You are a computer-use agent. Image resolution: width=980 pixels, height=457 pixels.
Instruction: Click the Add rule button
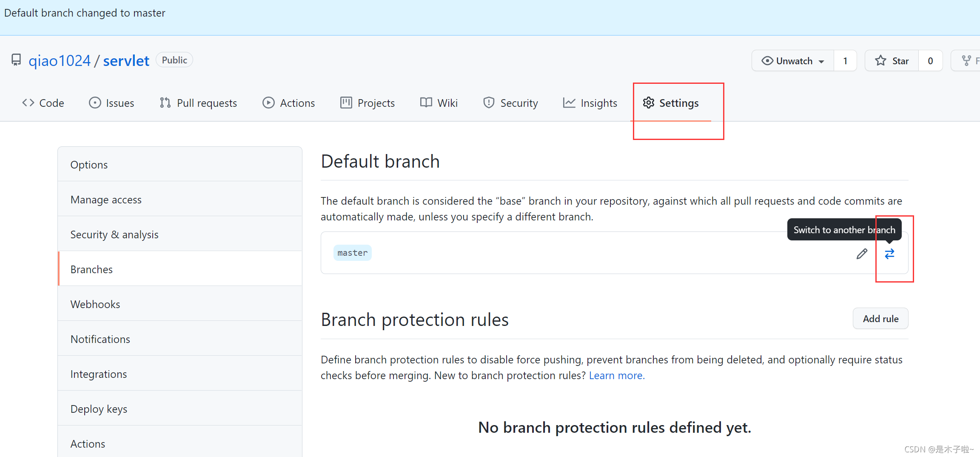click(880, 319)
